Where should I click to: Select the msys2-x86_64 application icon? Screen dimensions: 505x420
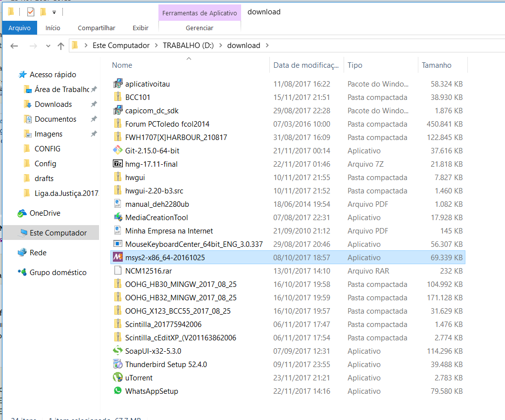click(117, 257)
